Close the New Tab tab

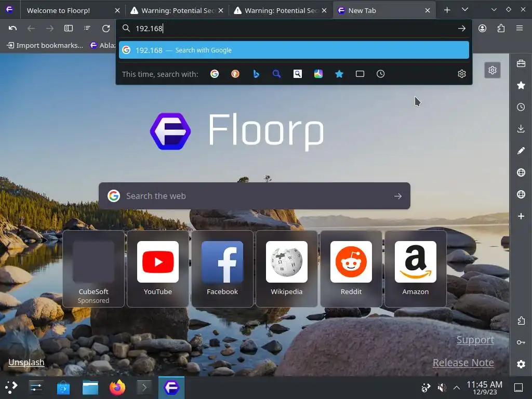coord(428,10)
